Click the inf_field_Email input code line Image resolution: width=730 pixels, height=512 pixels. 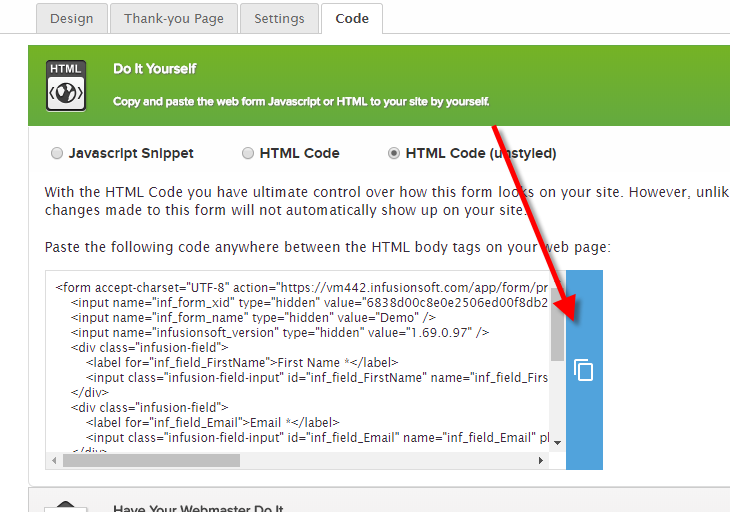(x=317, y=438)
